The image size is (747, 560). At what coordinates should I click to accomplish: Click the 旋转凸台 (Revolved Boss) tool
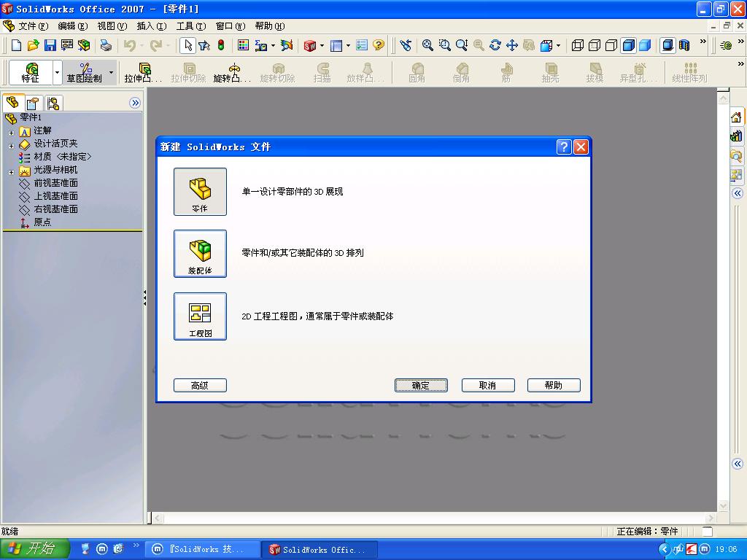coord(233,73)
